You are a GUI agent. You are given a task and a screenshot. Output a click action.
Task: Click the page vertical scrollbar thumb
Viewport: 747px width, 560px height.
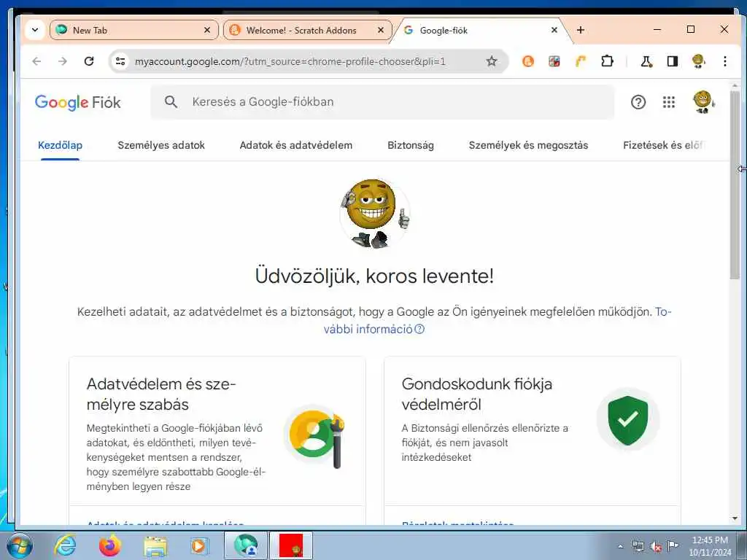(734, 184)
